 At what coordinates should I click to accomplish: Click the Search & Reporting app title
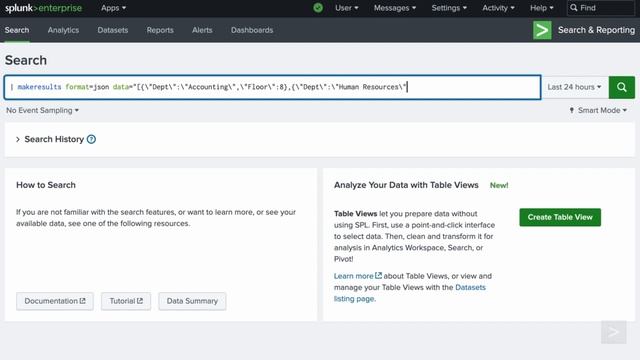coord(596,30)
